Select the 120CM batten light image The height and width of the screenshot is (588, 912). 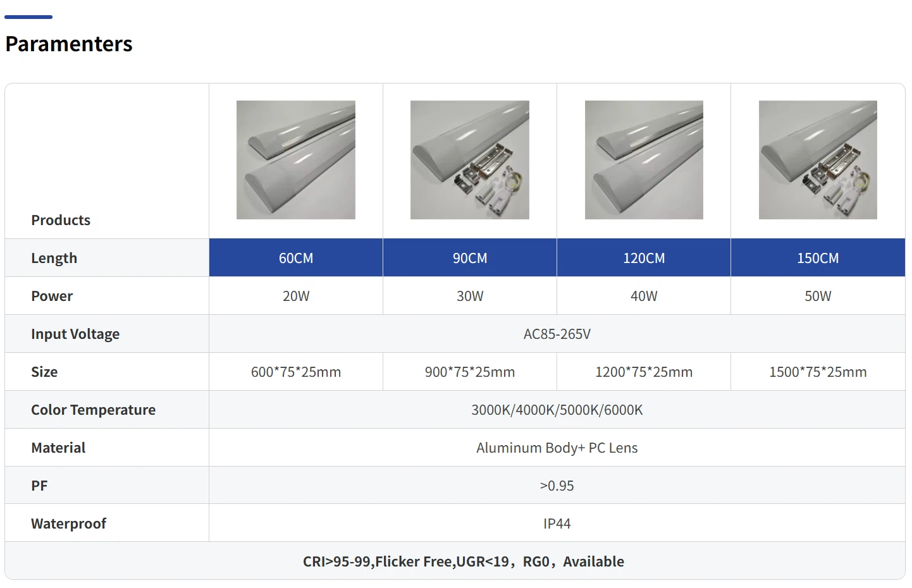pyautogui.click(x=643, y=160)
